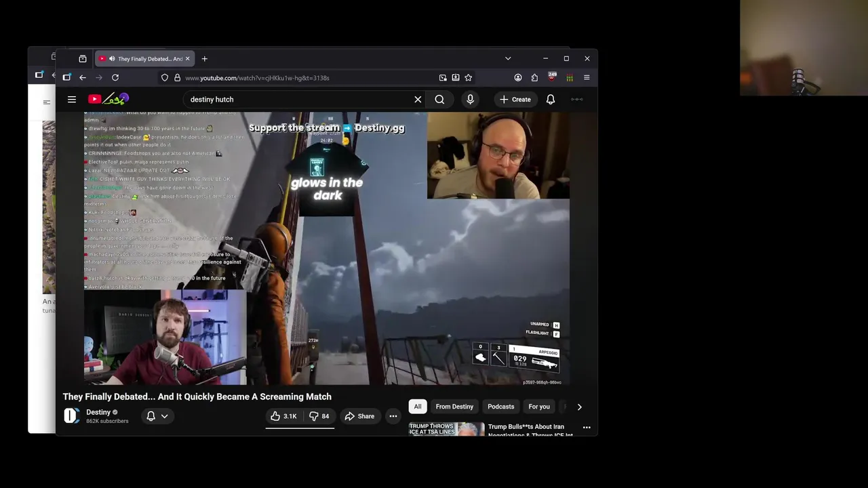Expand the notification preferences chevron beside bell
This screenshot has width=868, height=488.
(164, 416)
